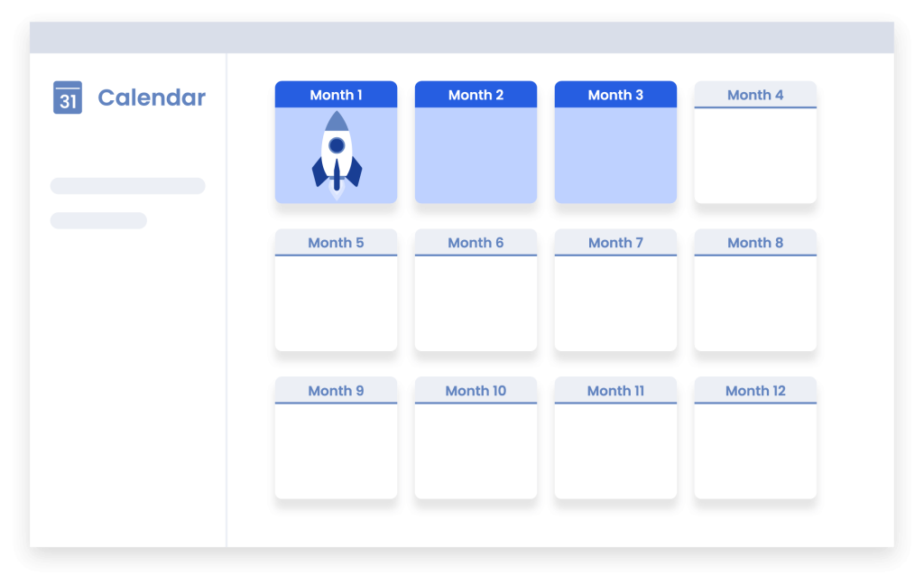Screen dimensions: 924x585
Task: Select the Month 1 header
Action: (336, 95)
